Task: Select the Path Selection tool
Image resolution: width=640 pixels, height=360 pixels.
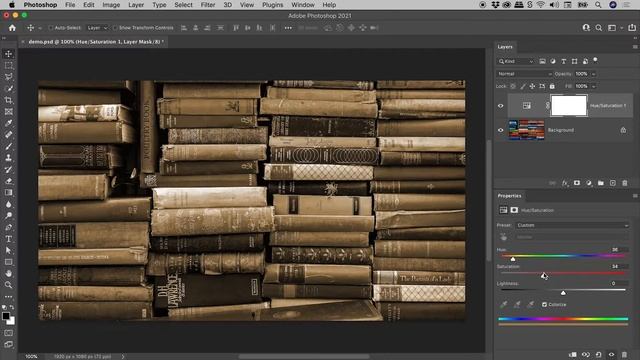Action: coord(9,250)
